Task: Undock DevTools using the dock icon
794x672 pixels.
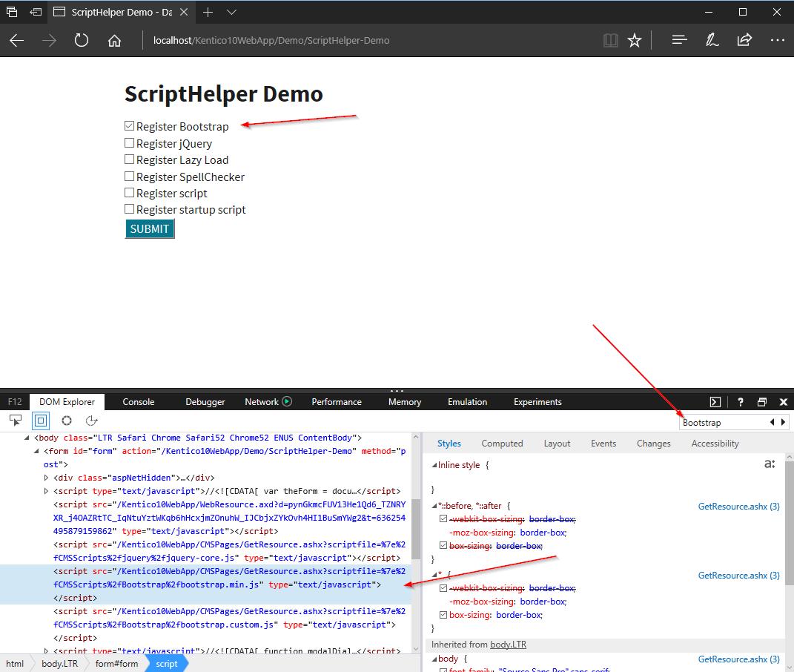Action: pyautogui.click(x=761, y=401)
